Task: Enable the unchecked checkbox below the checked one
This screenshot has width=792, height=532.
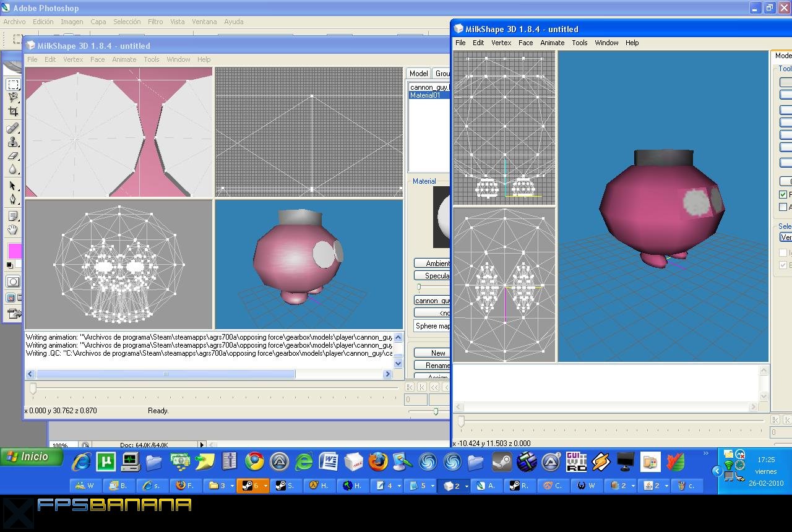Action: pyautogui.click(x=783, y=207)
